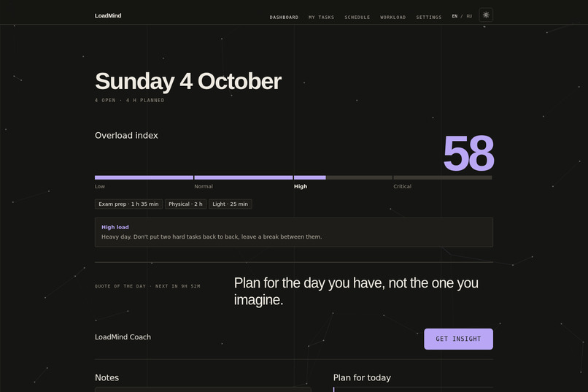This screenshot has height=392, width=588.
Task: Open the LoadMind logo home link
Action: click(x=108, y=16)
